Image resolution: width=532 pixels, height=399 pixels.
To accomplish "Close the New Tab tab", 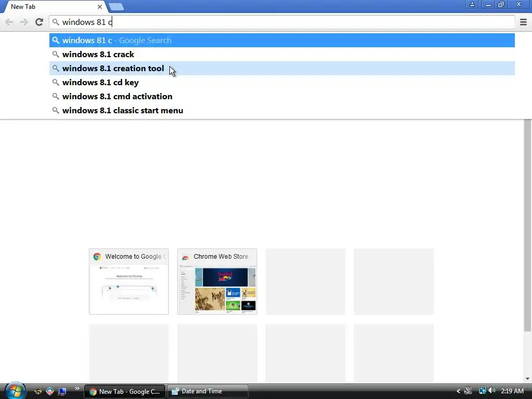I will (99, 7).
